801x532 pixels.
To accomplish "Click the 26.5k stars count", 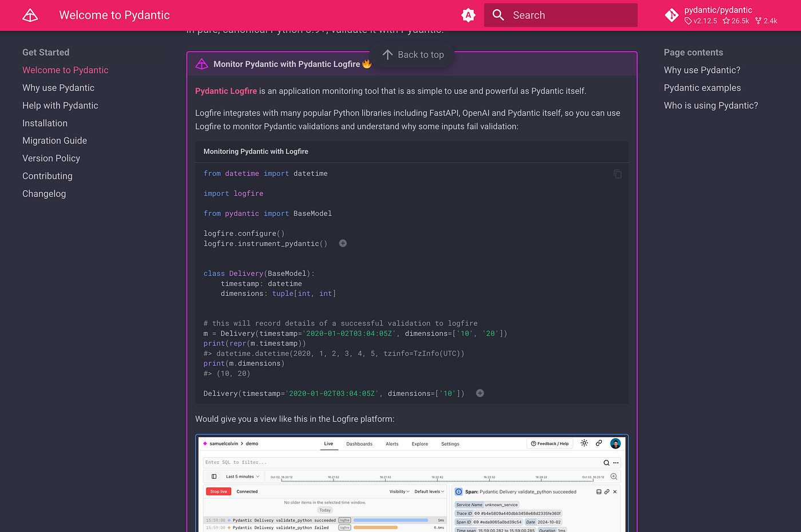I will 736,21.
